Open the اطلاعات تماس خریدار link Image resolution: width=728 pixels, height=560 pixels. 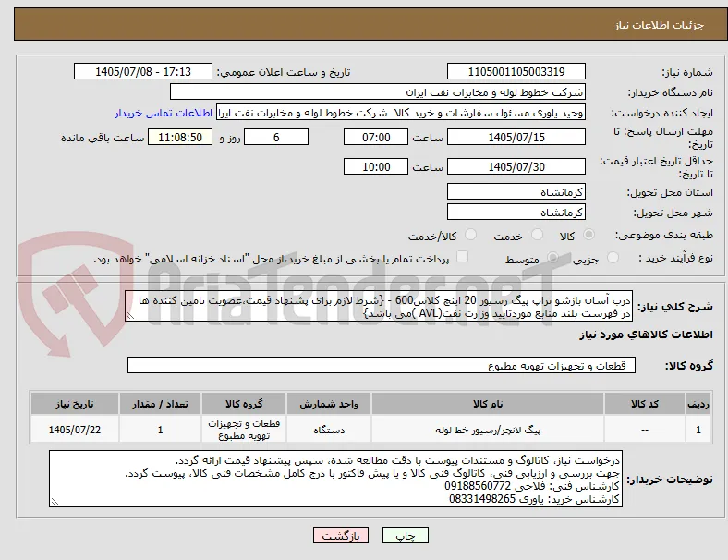[164, 113]
